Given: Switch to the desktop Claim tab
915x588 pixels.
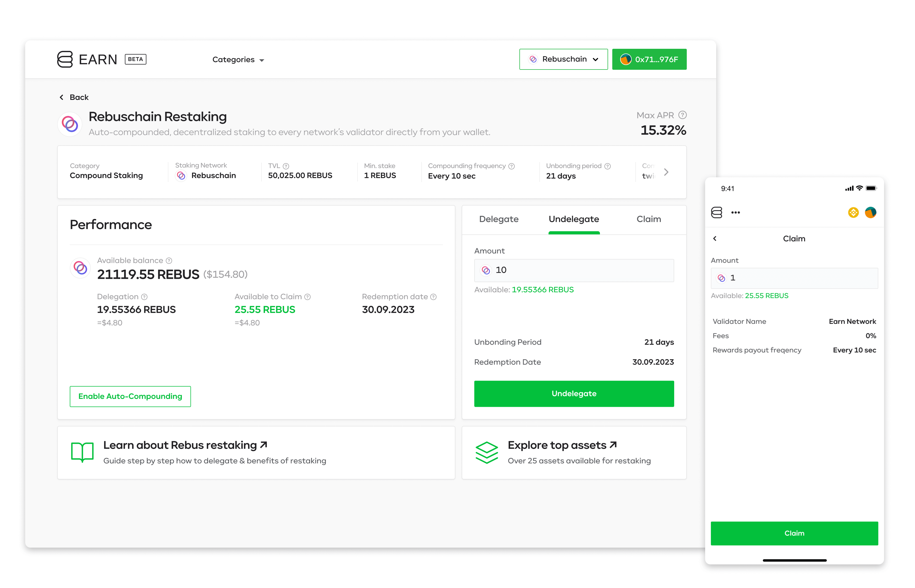Looking at the screenshot, I should (648, 219).
